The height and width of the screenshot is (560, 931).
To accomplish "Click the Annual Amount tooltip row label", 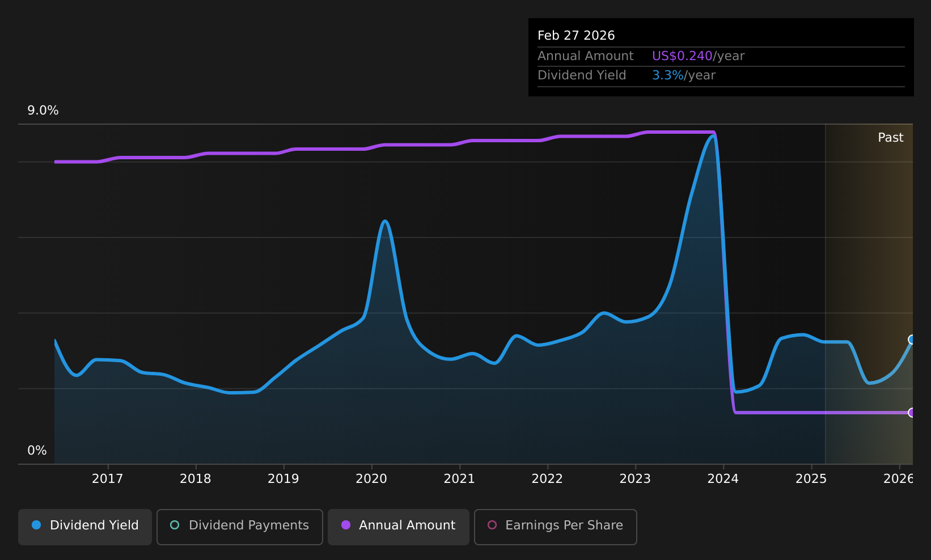I will pyautogui.click(x=586, y=56).
